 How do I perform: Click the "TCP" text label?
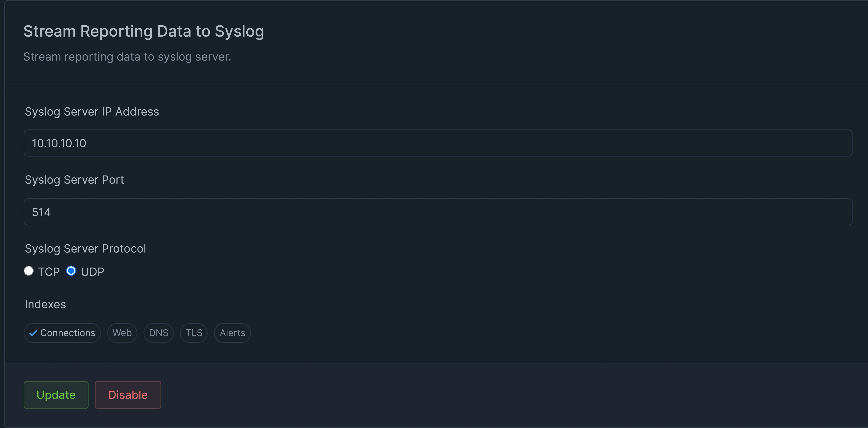(49, 272)
